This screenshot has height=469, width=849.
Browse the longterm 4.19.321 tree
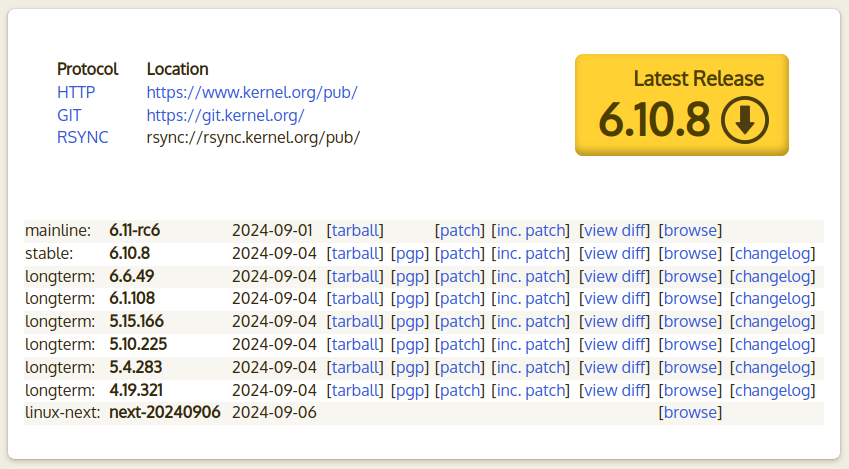pos(690,390)
